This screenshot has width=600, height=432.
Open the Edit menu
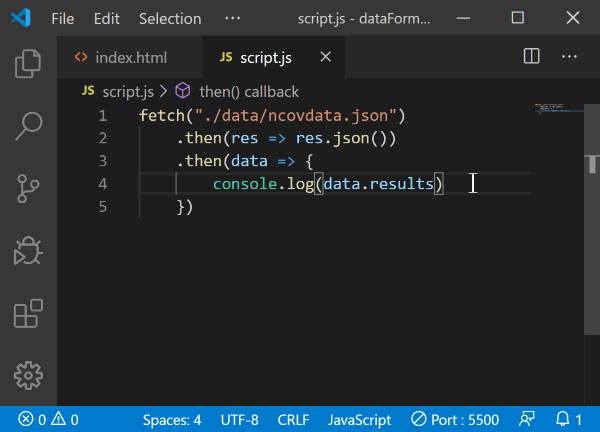107,18
